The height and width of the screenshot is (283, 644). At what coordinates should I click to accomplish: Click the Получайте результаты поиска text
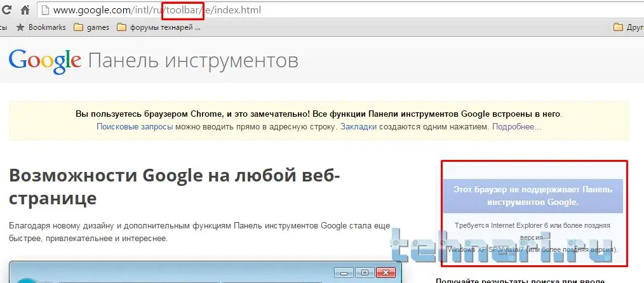point(520,281)
